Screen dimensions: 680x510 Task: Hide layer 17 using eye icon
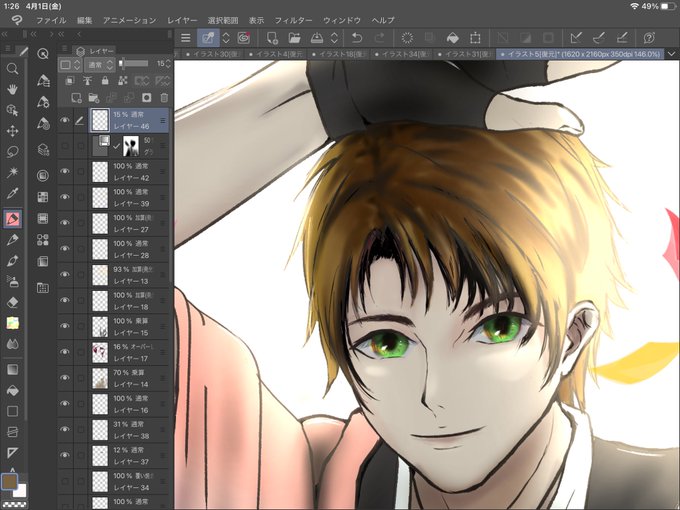click(x=65, y=352)
